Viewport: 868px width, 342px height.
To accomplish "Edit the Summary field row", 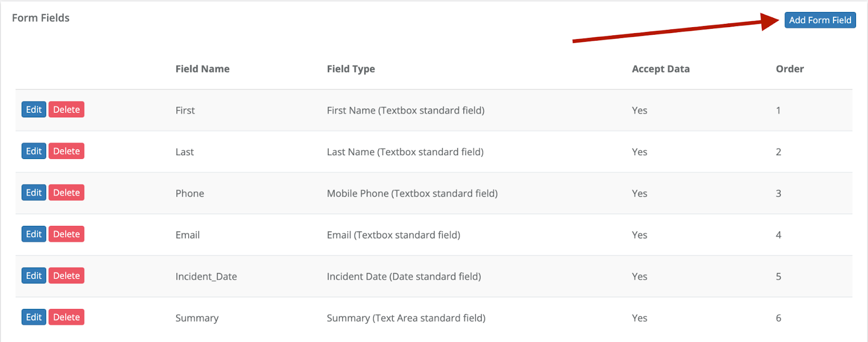I will pos(34,317).
